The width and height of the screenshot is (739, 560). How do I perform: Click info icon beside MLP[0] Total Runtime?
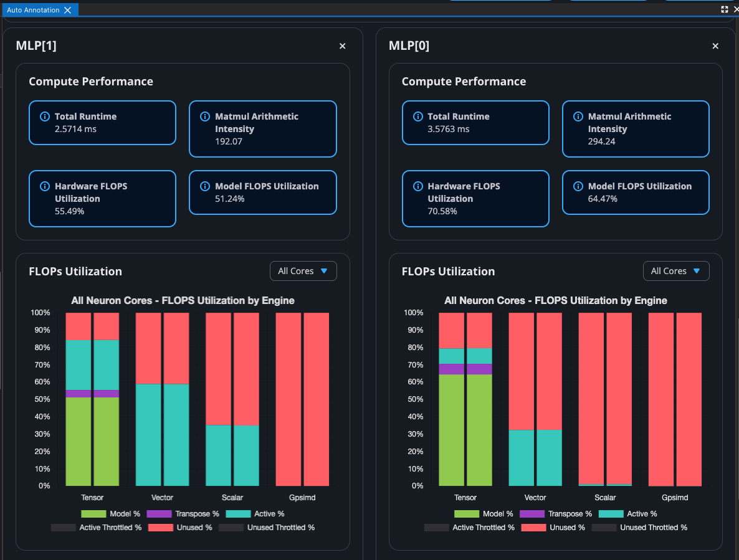(x=418, y=116)
